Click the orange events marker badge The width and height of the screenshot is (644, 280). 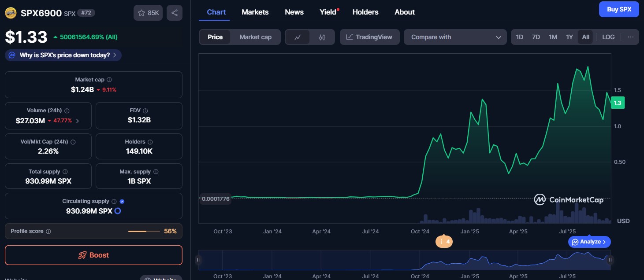click(x=444, y=241)
